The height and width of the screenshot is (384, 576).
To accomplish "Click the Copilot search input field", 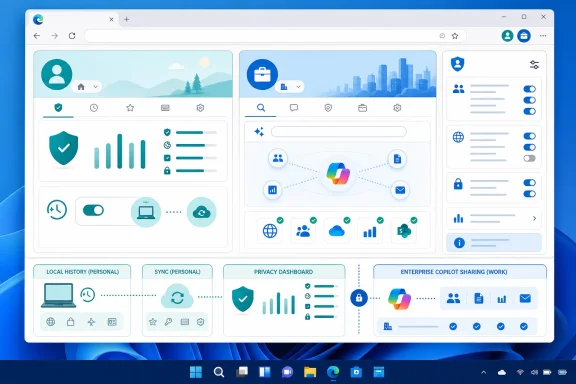I will tap(339, 132).
